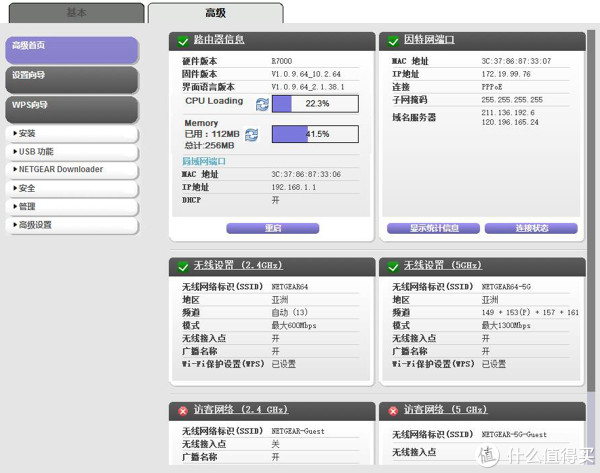Open WPS向导 in the sidebar
Screen dimensions: 600x473
[72, 109]
